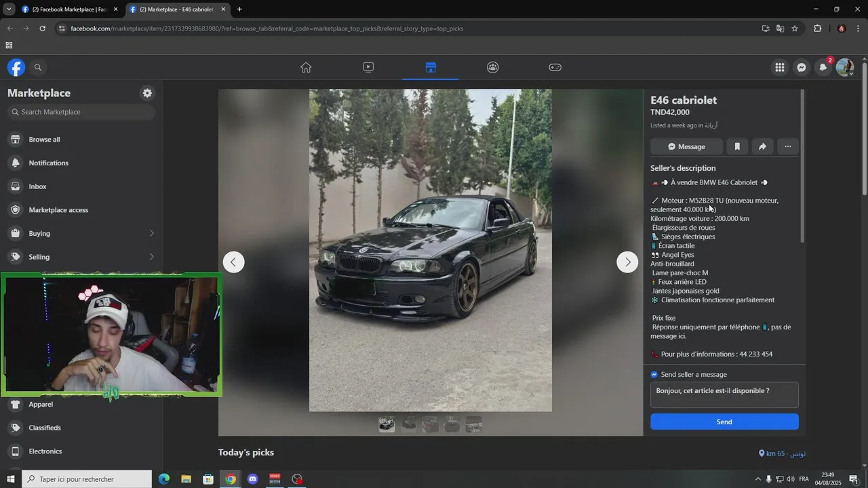The height and width of the screenshot is (488, 868).
Task: Open more options ellipsis on listing
Action: 788,146
